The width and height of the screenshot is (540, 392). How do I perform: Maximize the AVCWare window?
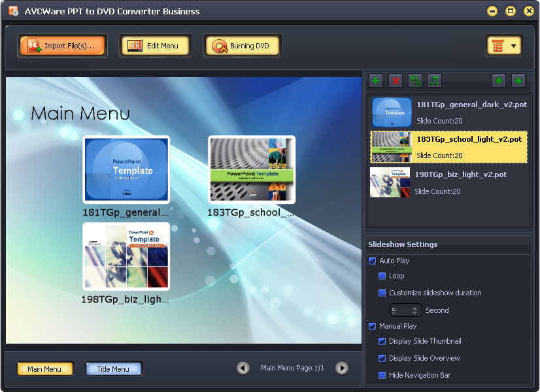tap(511, 11)
